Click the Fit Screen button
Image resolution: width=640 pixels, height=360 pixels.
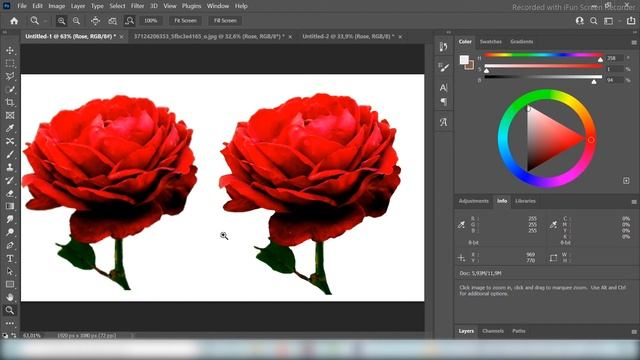tap(185, 20)
